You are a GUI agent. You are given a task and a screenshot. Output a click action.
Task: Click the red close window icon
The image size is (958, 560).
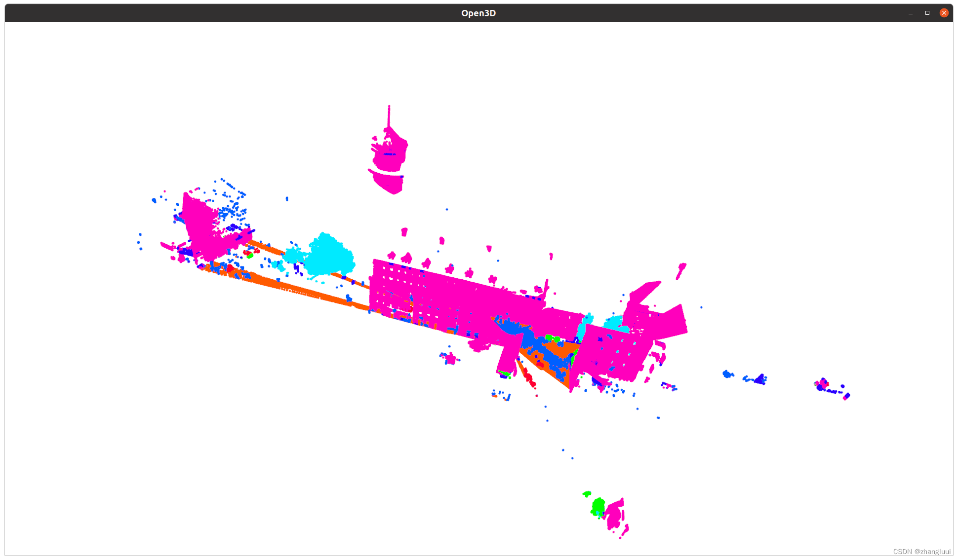[x=944, y=12]
